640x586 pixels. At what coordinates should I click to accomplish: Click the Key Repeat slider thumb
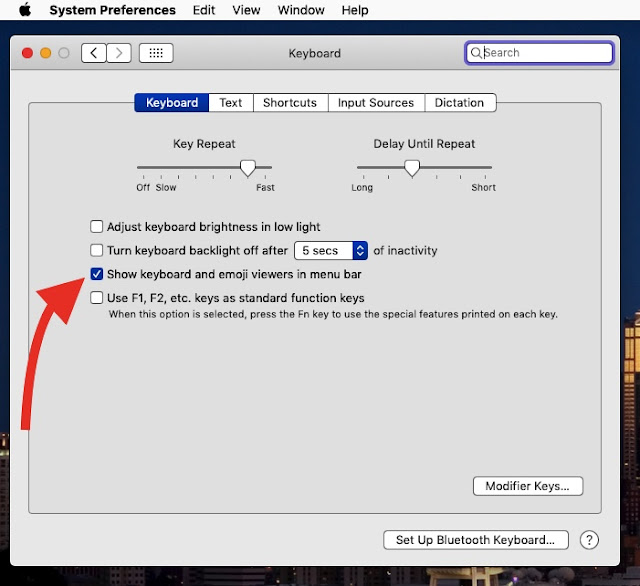click(x=248, y=168)
